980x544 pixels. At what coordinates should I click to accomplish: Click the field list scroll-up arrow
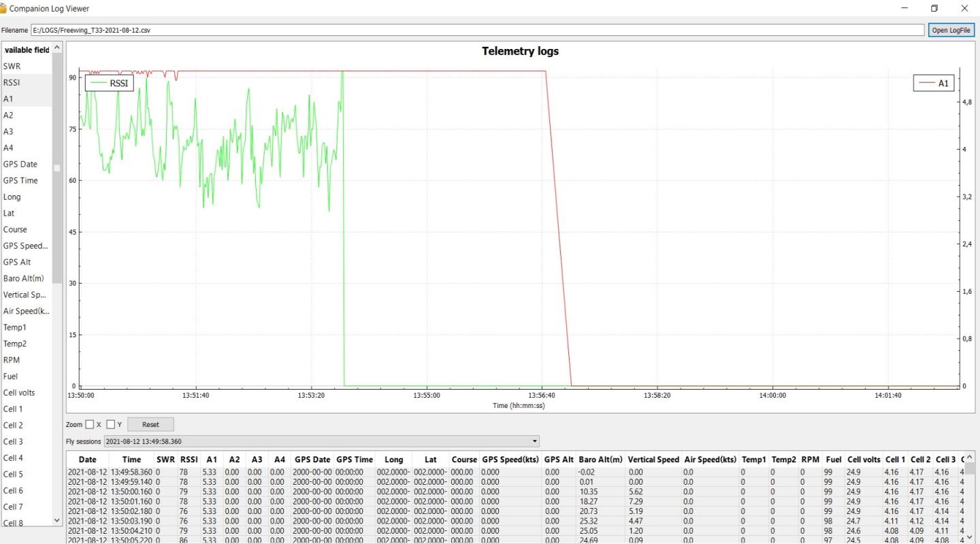click(x=57, y=48)
